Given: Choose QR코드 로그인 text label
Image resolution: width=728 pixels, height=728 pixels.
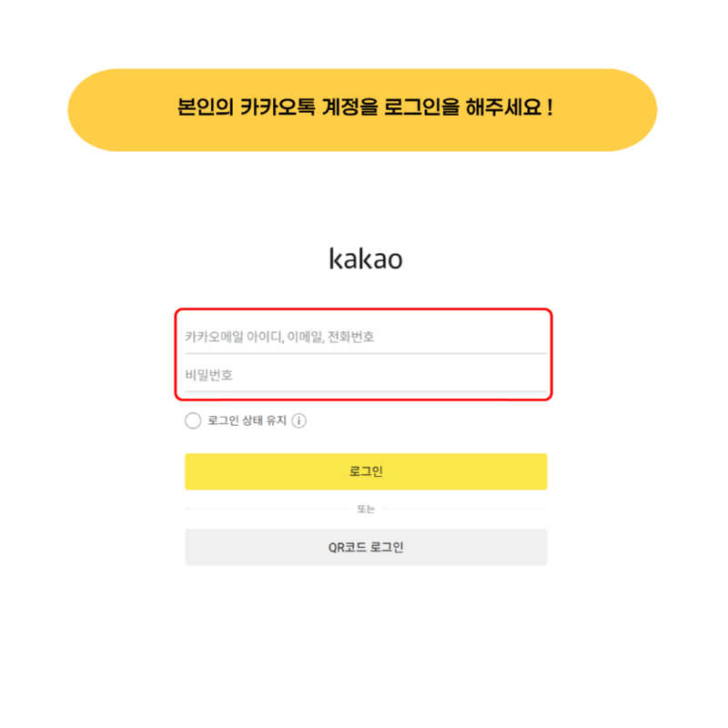Looking at the screenshot, I should (x=366, y=547).
